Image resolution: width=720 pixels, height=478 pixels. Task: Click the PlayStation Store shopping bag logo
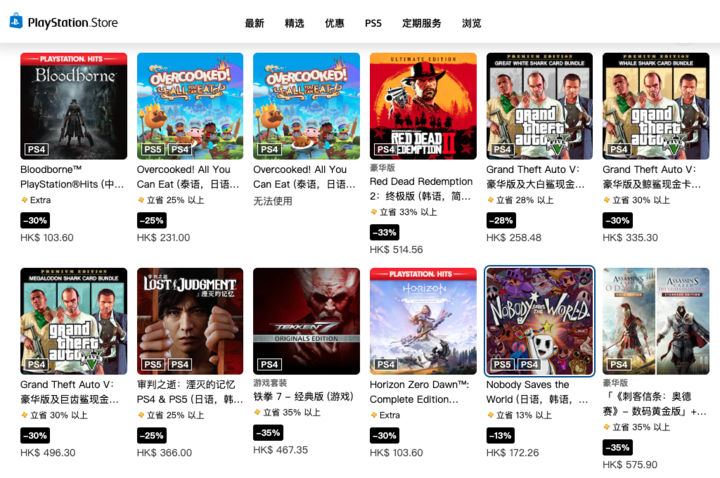point(16,21)
